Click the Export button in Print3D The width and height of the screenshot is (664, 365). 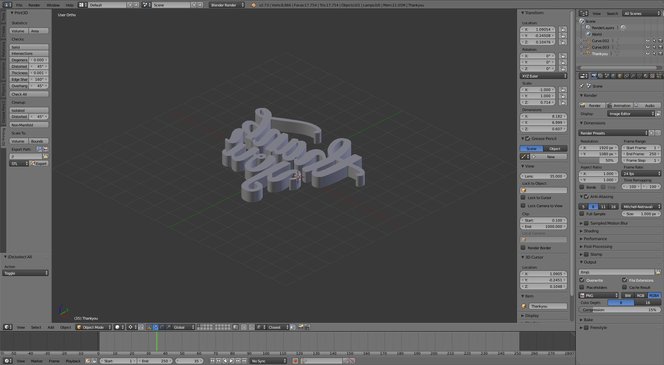click(x=39, y=163)
